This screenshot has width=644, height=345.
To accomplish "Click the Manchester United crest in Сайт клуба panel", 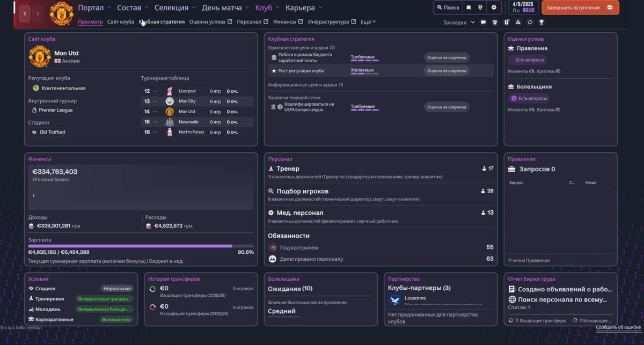I will tap(40, 57).
